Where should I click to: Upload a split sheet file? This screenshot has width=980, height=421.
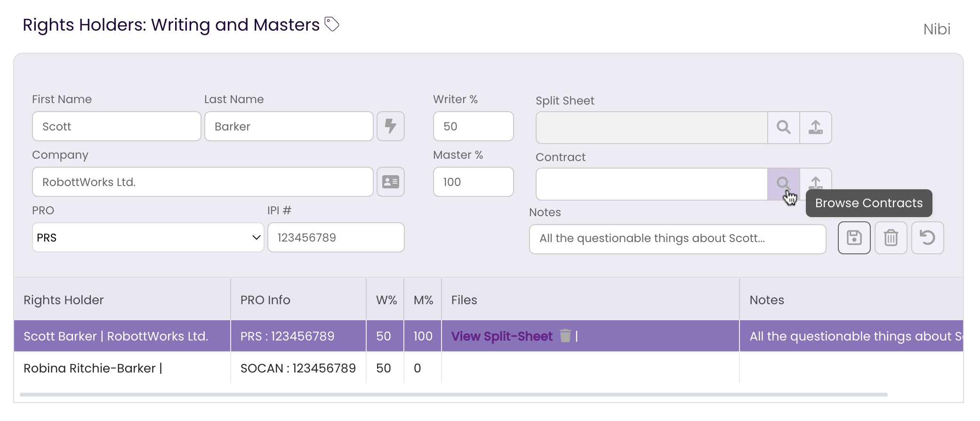[816, 127]
